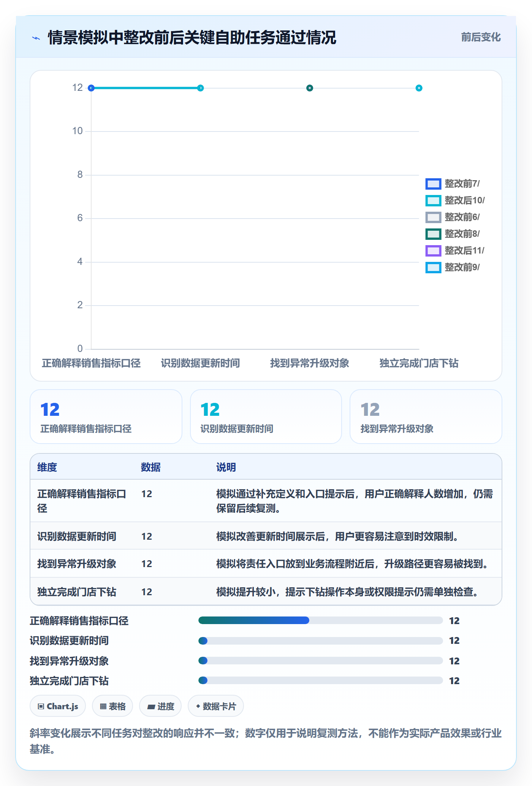Screen dimensions: 532x786
Task: Click the y-axis value 10
Action: coord(78,131)
